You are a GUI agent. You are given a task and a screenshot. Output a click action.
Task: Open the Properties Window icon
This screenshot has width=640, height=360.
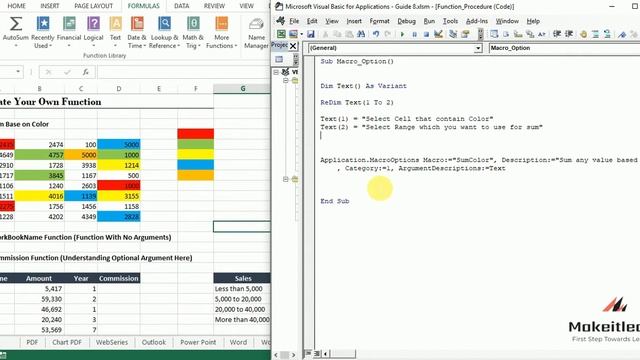(465, 34)
